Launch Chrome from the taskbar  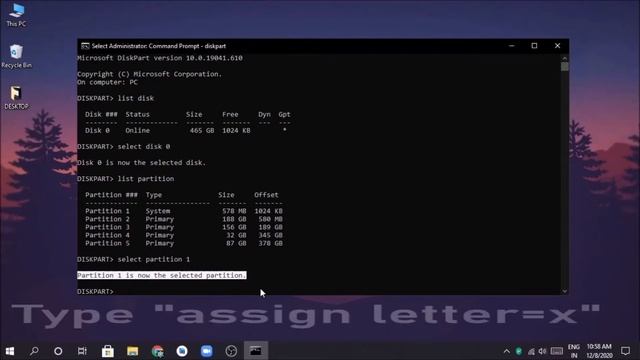click(158, 351)
